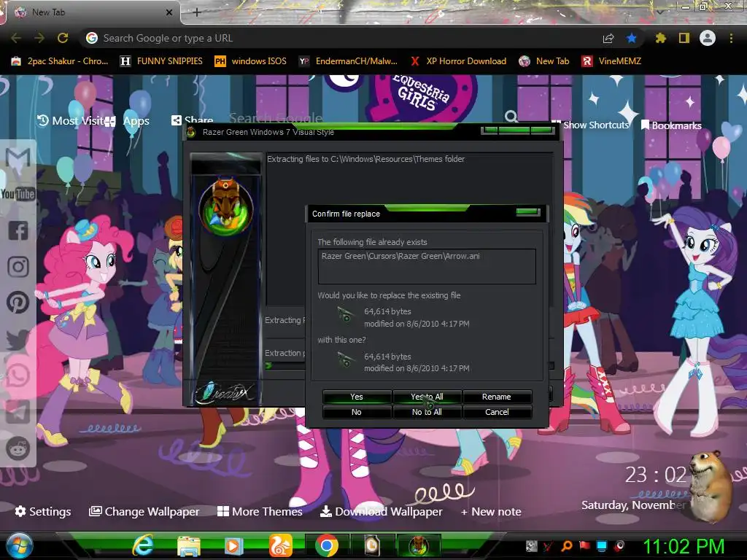Launch Internet Explorer from taskbar
747x560 pixels.
[142, 545]
